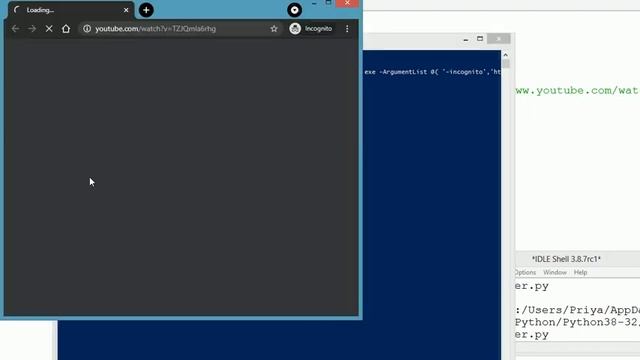Close the Loading tab
640x360 pixels.
126,10
